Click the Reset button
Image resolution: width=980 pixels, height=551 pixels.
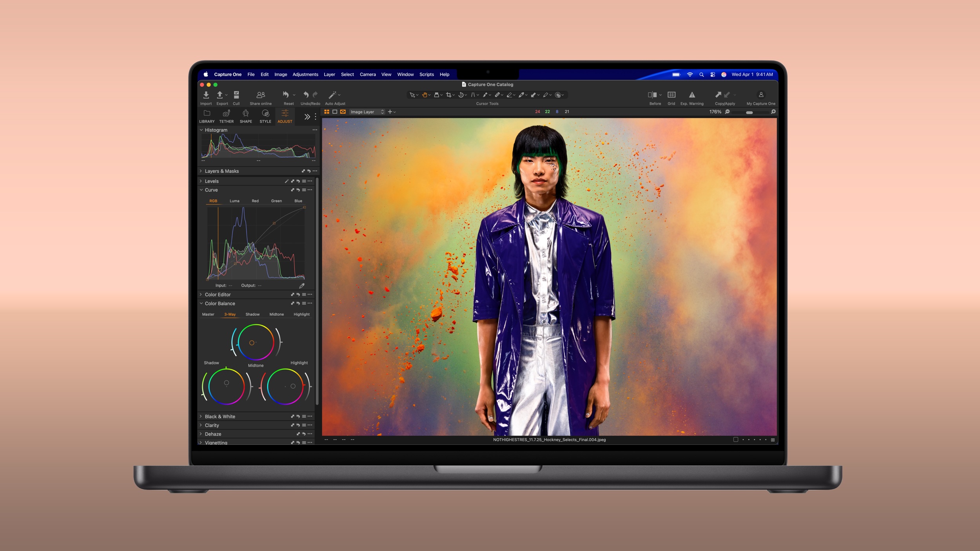[286, 95]
